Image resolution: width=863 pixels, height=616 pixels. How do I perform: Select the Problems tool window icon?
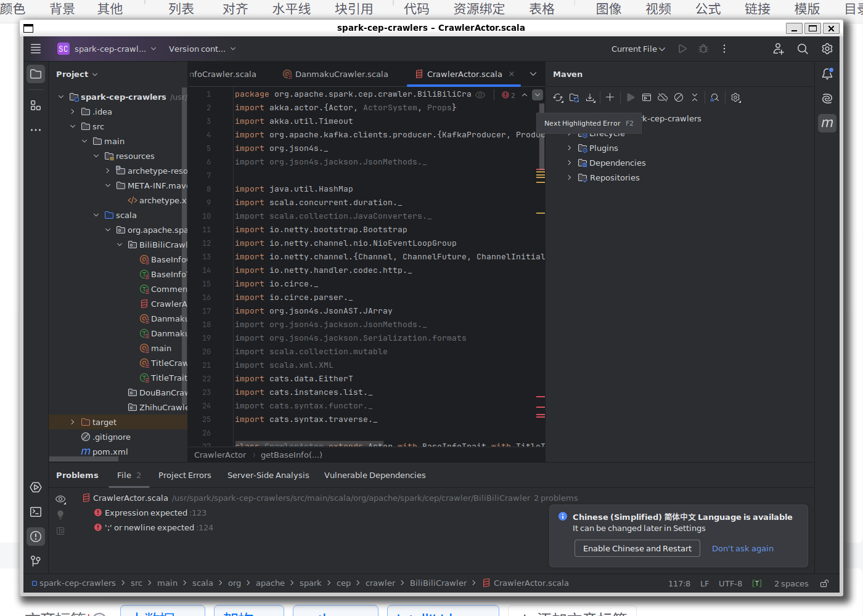[36, 537]
